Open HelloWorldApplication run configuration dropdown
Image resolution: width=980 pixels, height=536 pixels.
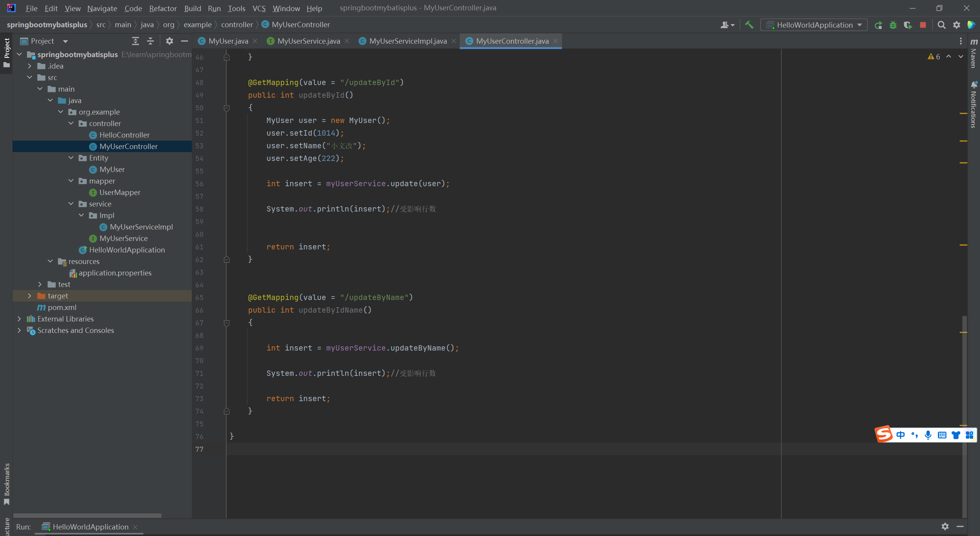pos(814,25)
